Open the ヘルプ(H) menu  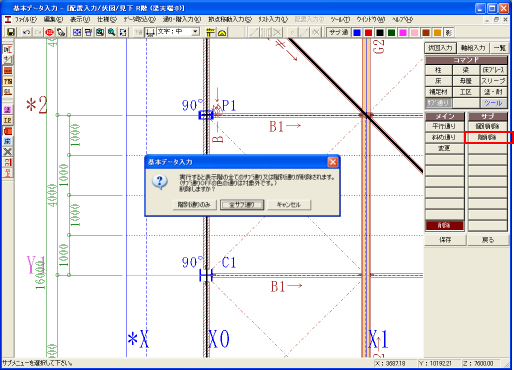tap(402, 19)
